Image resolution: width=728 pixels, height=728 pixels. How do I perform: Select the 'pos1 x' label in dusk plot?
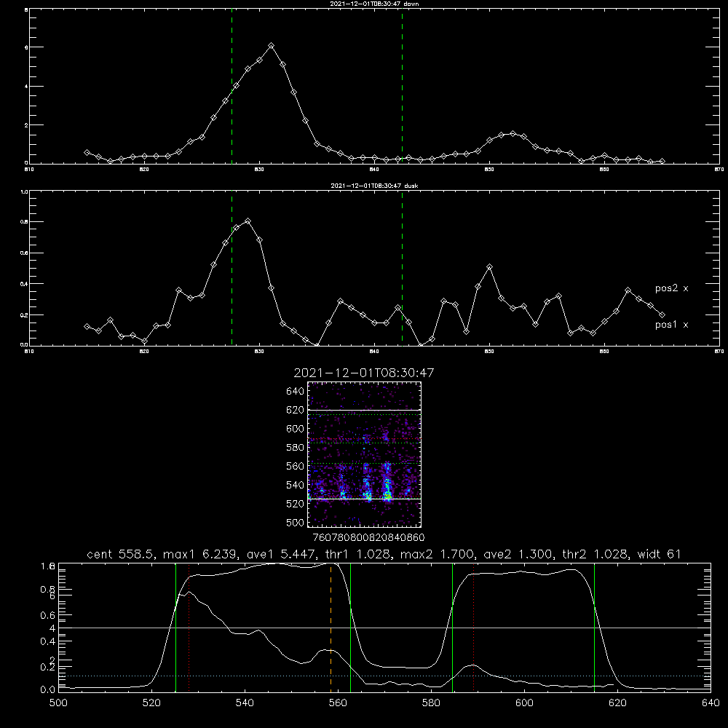(x=671, y=325)
